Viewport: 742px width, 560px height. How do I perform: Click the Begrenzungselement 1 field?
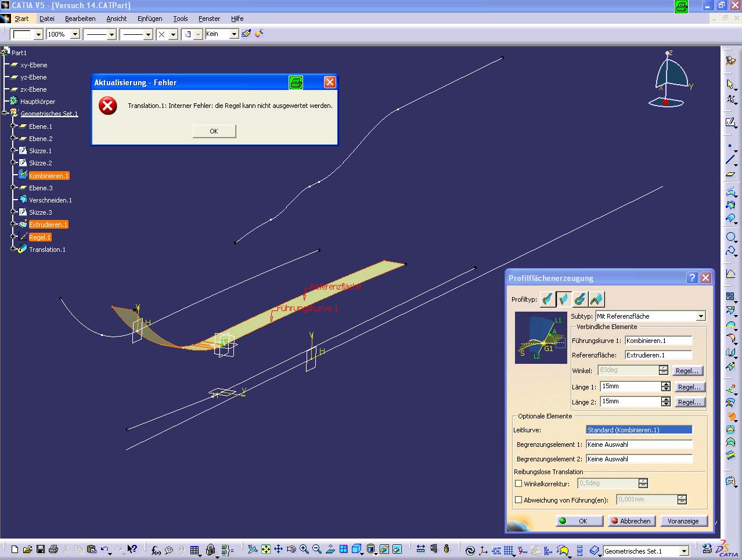tap(639, 445)
